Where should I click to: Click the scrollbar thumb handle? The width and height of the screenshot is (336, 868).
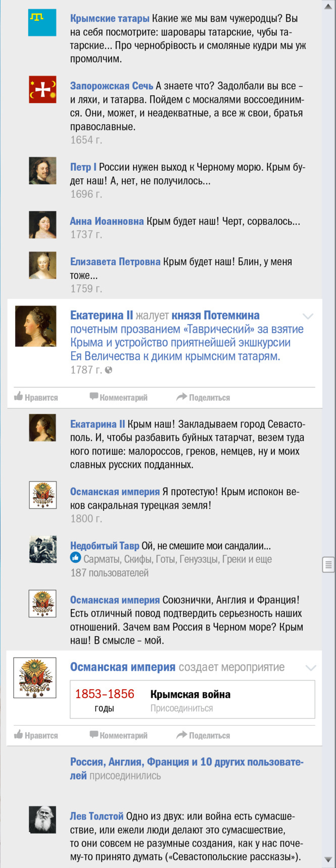point(328,565)
